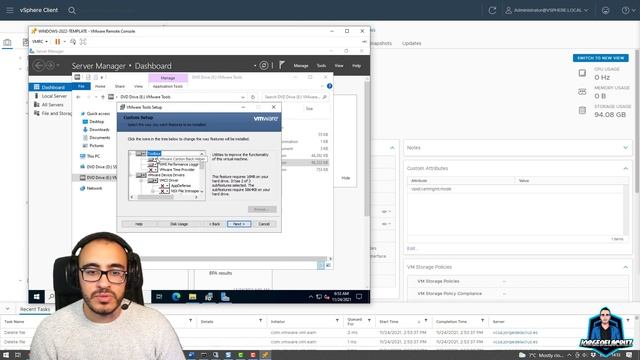640x360 pixels.
Task: Select This PC in File Explorer navigation
Action: (x=90, y=156)
